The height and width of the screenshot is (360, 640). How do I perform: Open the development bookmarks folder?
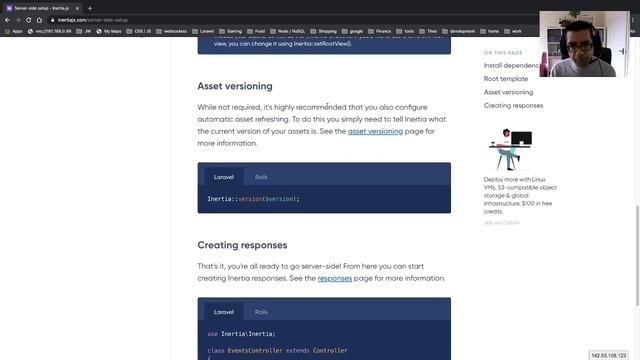click(458, 31)
